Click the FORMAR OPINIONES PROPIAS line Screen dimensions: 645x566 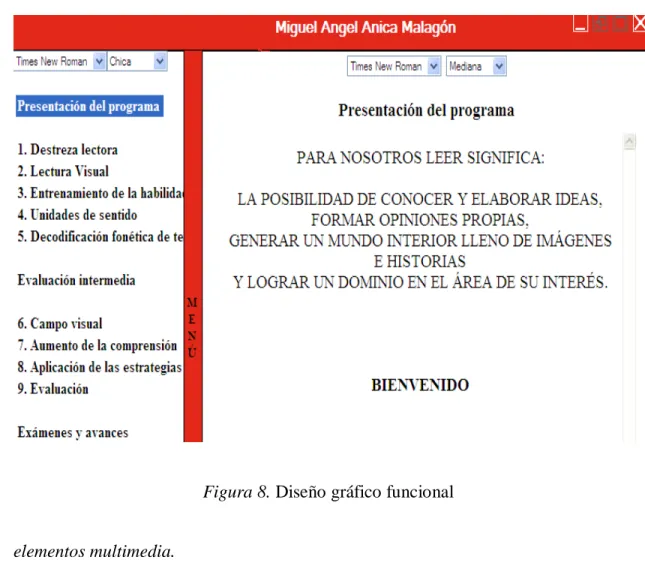click(x=420, y=220)
